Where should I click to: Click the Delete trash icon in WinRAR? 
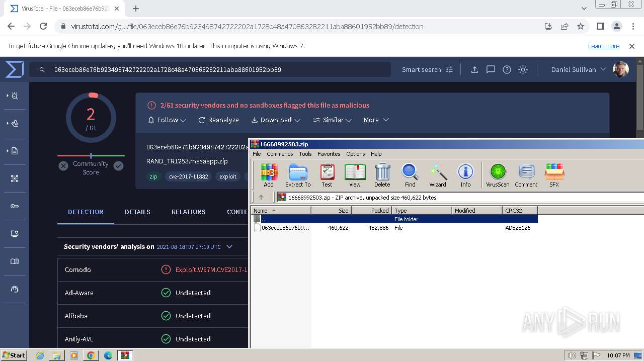(x=382, y=175)
